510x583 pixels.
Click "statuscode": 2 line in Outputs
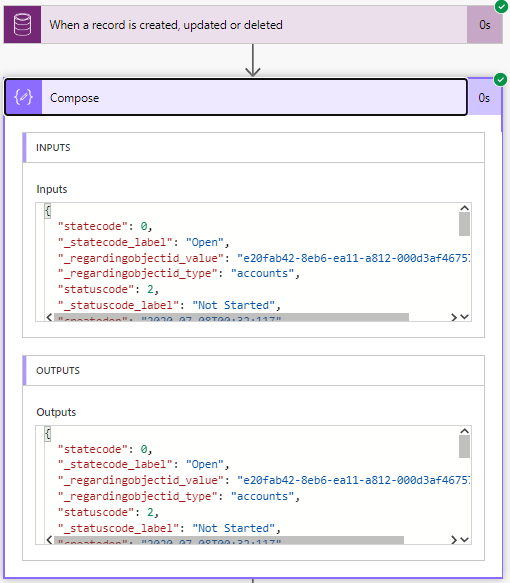(108, 512)
